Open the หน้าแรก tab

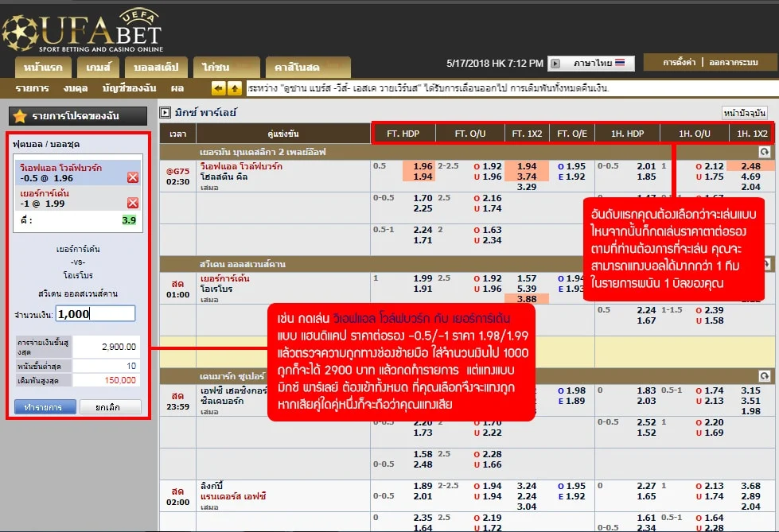(x=43, y=67)
